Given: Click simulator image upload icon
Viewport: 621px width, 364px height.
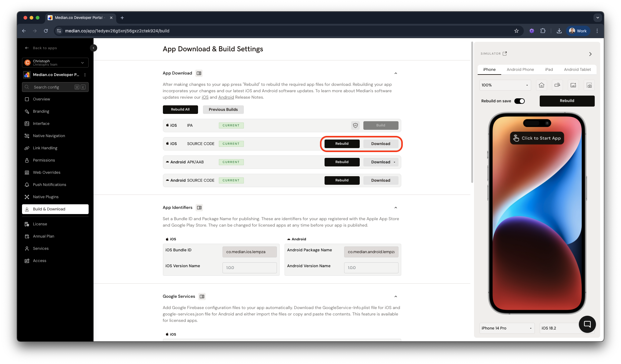Looking at the screenshot, I should coord(573,85).
